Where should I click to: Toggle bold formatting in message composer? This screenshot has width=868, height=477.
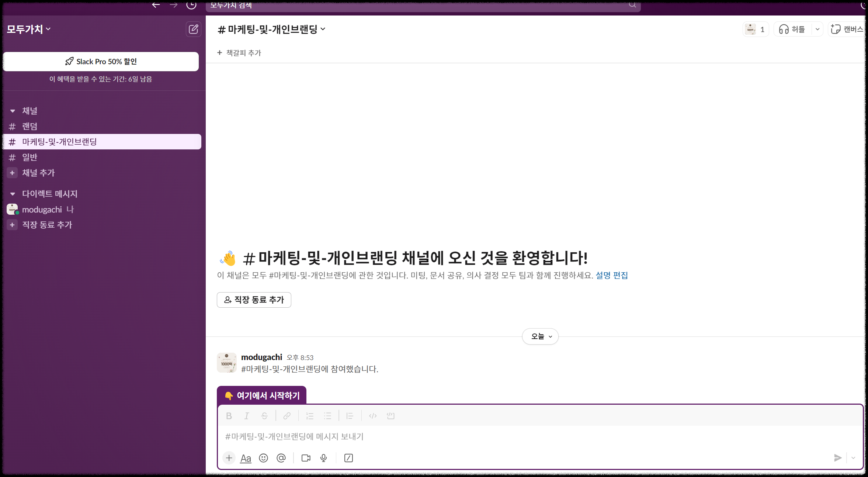tap(229, 415)
